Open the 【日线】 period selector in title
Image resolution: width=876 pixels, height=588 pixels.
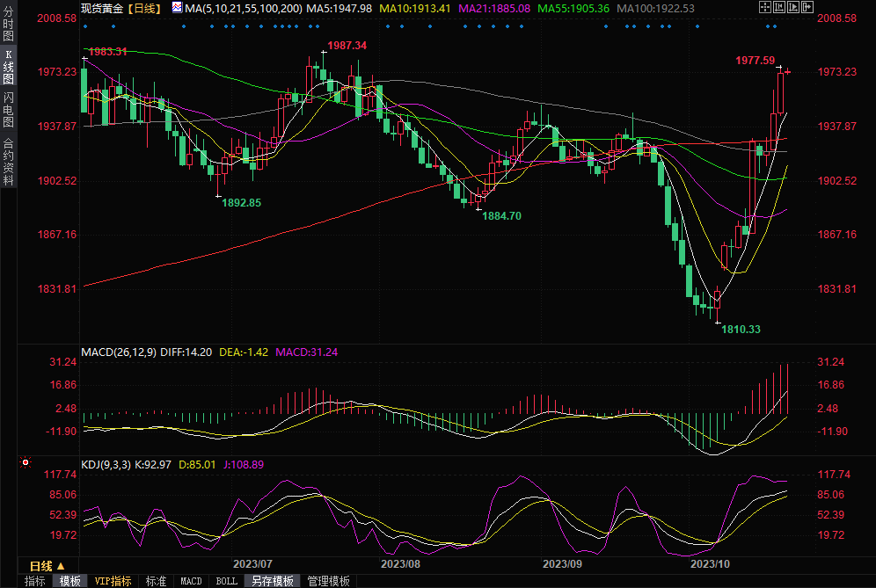(x=143, y=8)
